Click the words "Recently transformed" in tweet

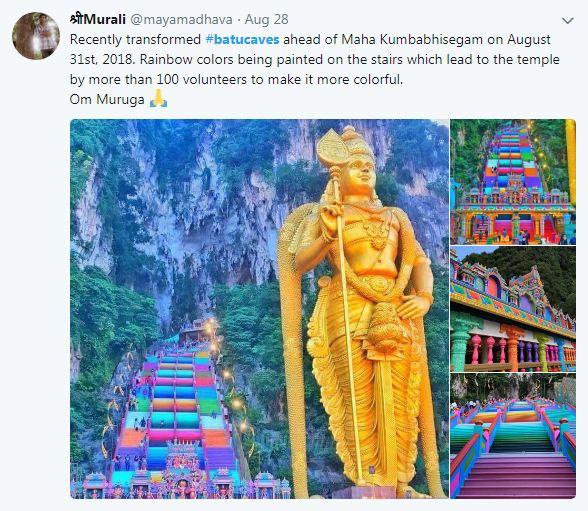[x=135, y=39]
